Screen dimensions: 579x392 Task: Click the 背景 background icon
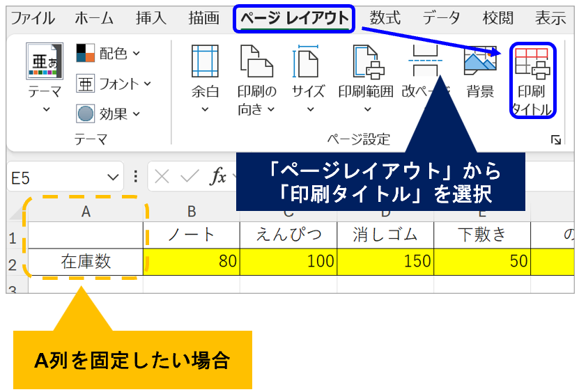click(x=480, y=59)
